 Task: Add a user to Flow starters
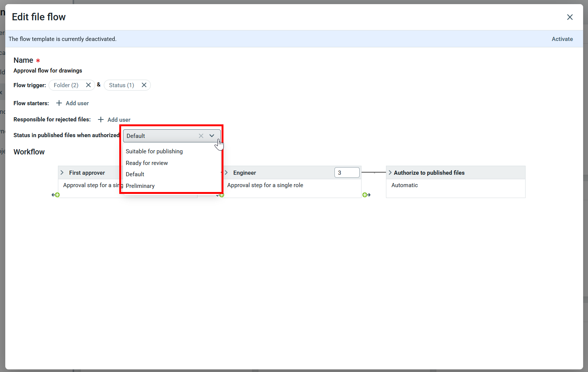coord(73,103)
